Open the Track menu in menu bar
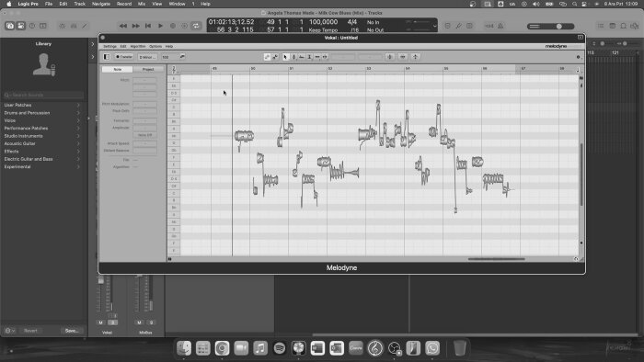 pyautogui.click(x=80, y=4)
